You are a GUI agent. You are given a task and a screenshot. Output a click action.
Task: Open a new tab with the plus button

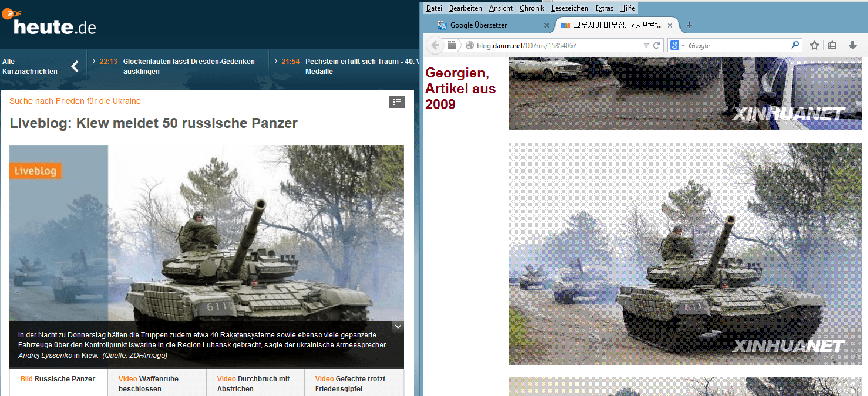pyautogui.click(x=689, y=25)
